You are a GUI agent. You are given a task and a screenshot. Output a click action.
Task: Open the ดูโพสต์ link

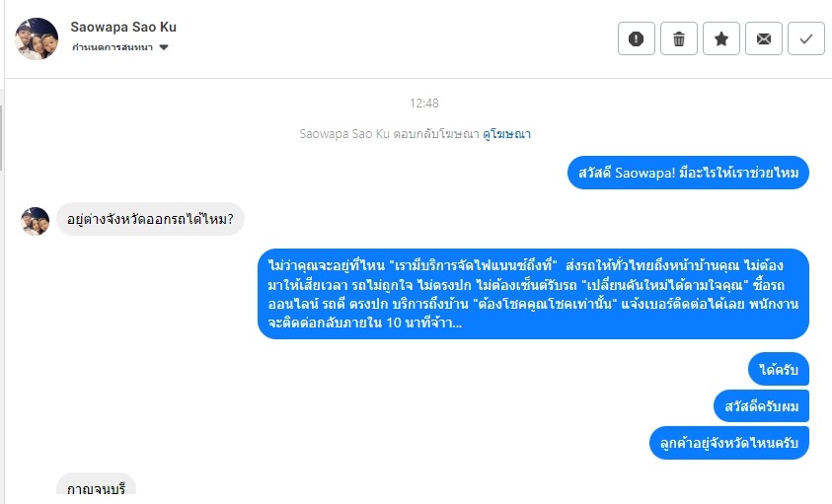506,133
